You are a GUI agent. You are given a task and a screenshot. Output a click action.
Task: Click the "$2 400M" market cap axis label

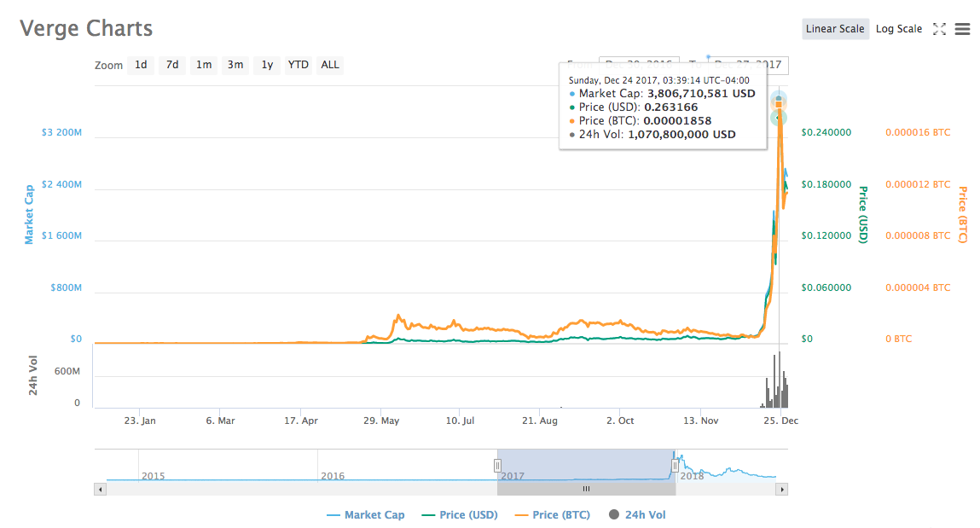click(61, 184)
